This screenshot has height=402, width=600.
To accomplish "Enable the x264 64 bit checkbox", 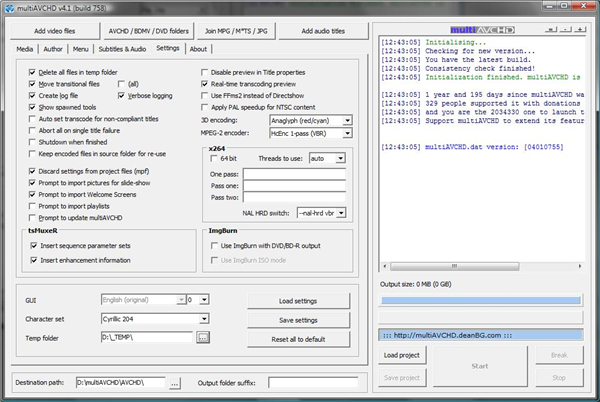I will click(212, 158).
